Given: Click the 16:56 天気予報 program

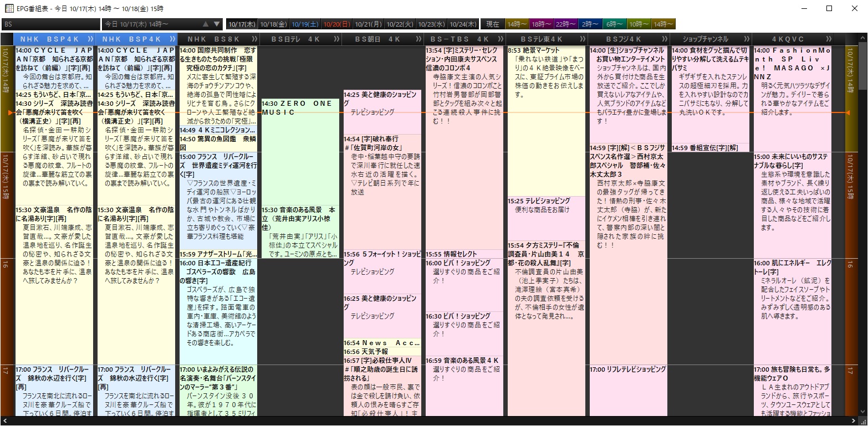Looking at the screenshot, I should tap(382, 352).
